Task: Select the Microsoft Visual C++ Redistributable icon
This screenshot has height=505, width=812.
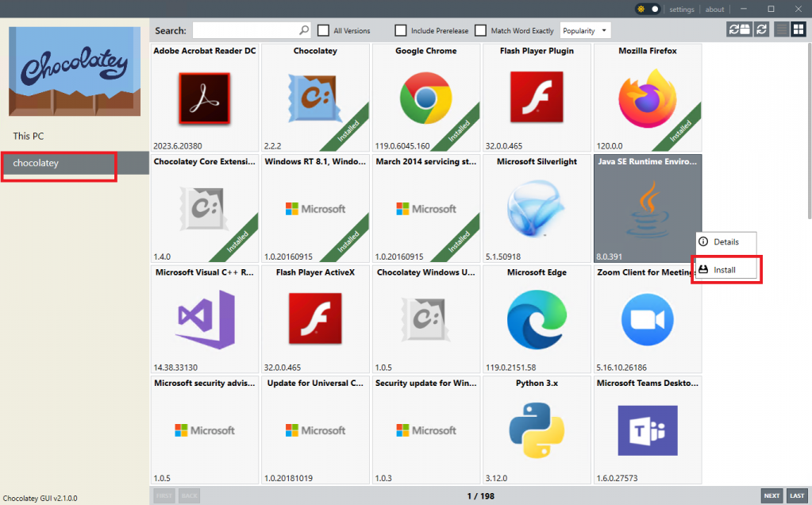Action: pos(206,319)
